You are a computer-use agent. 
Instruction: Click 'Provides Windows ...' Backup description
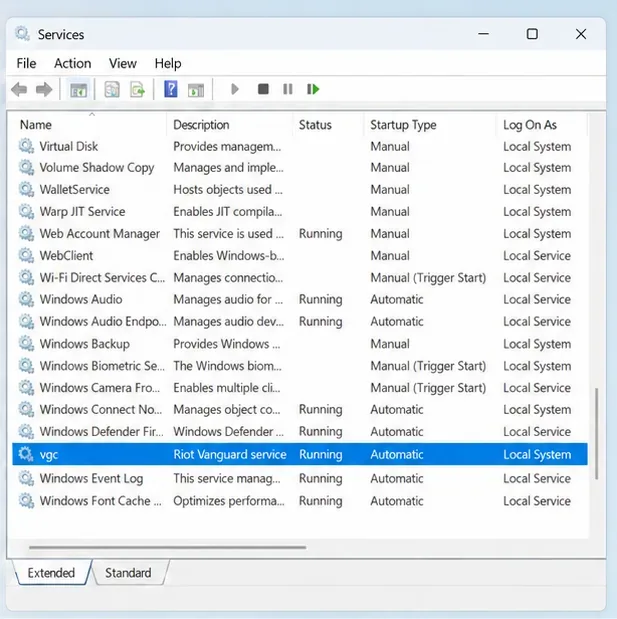(x=227, y=344)
